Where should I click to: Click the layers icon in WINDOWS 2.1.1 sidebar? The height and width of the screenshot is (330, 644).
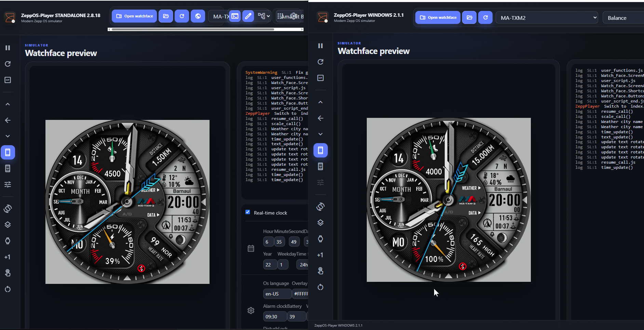320,223
